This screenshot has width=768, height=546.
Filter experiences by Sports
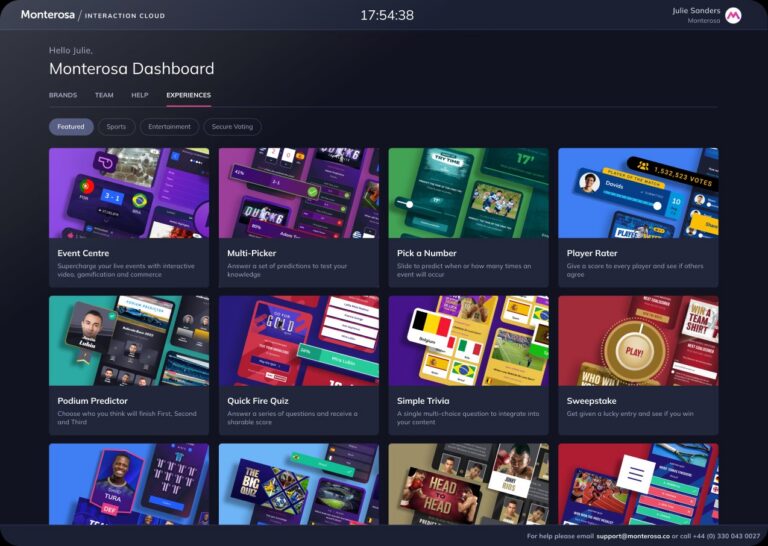point(116,127)
